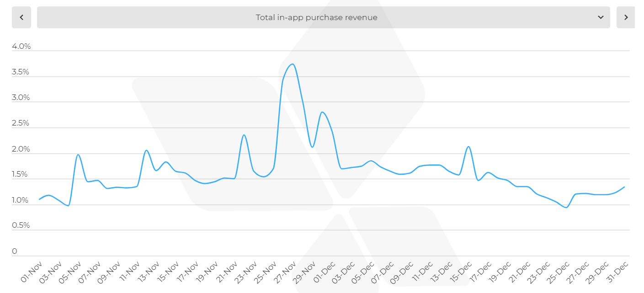Click the line peak near 15-Dec
Image resolution: width=644 pixels, height=293 pixels.
pyautogui.click(x=468, y=146)
